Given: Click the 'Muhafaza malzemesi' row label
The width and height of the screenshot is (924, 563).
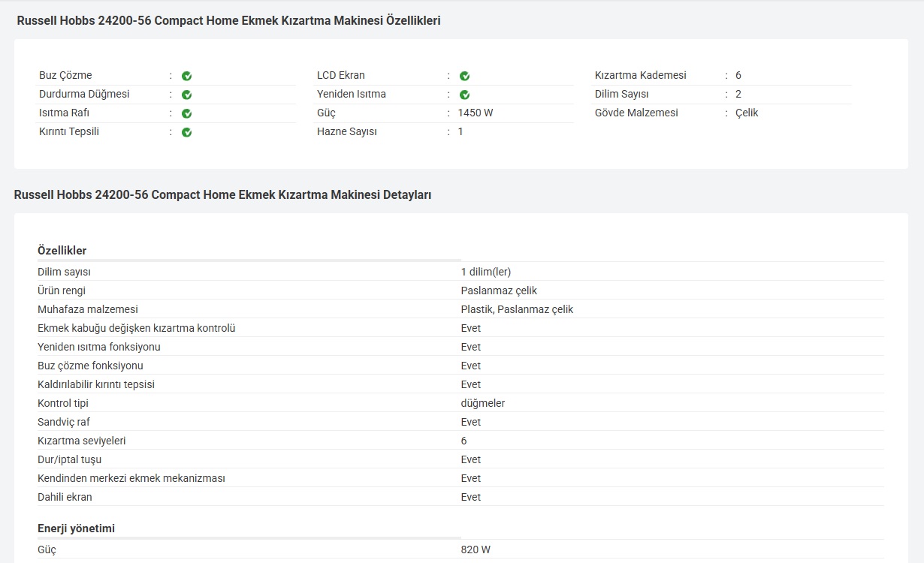Looking at the screenshot, I should coord(88,309).
